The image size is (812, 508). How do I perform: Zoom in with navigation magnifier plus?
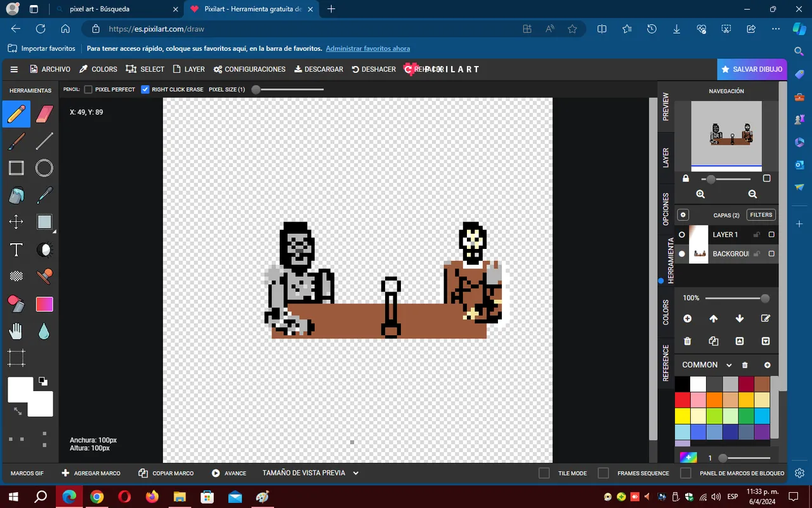tap(700, 194)
